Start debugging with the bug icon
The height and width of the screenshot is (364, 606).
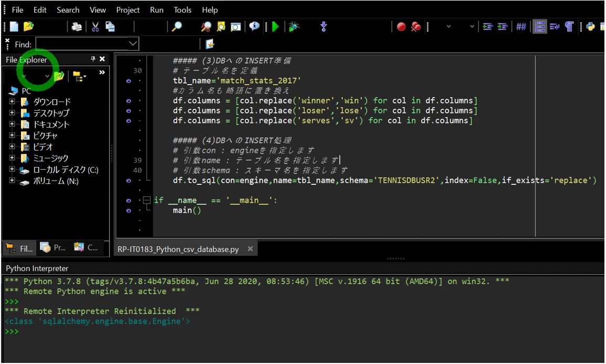[294, 26]
